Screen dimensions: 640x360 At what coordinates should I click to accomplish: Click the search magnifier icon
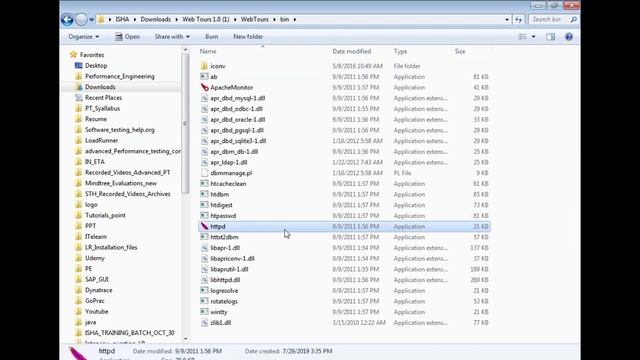click(573, 20)
